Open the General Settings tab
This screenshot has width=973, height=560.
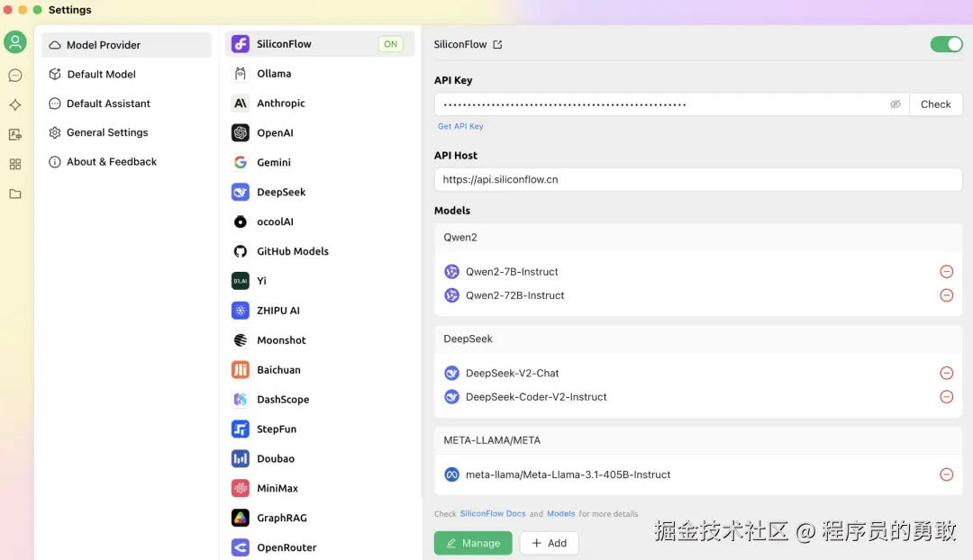(x=127, y=132)
